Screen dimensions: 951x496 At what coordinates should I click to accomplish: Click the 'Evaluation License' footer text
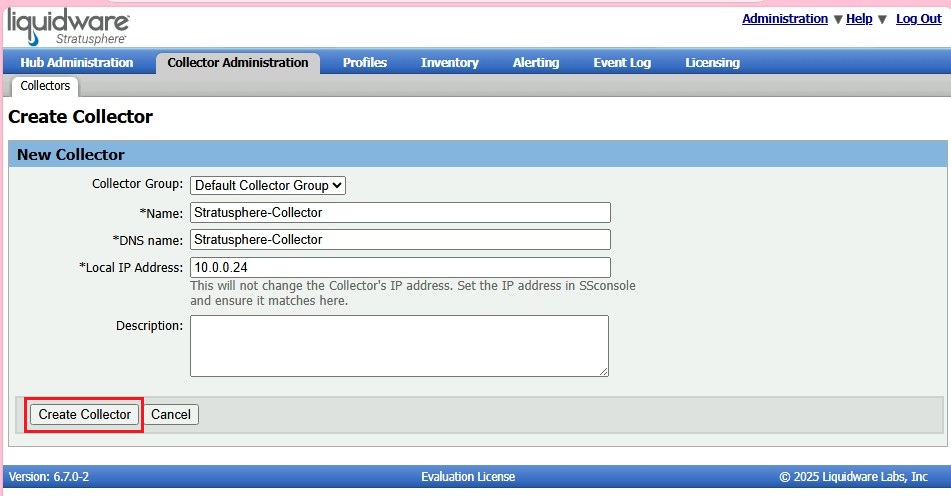tap(468, 477)
